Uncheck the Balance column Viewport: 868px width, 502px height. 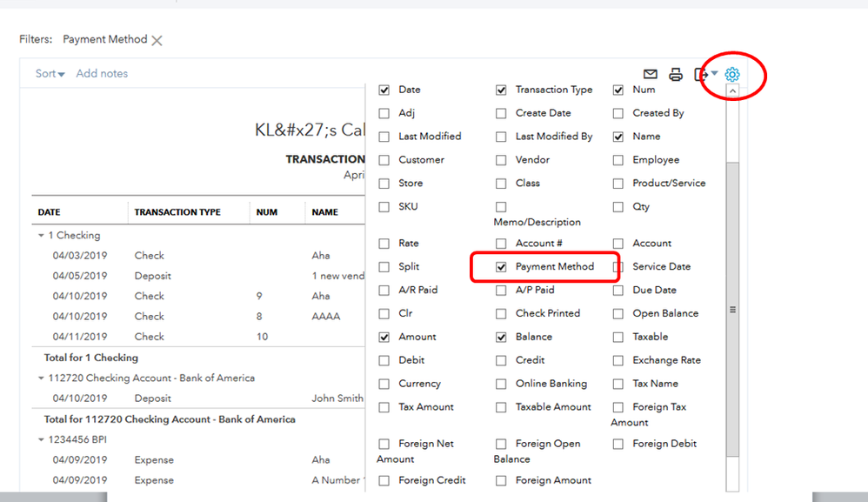point(500,337)
